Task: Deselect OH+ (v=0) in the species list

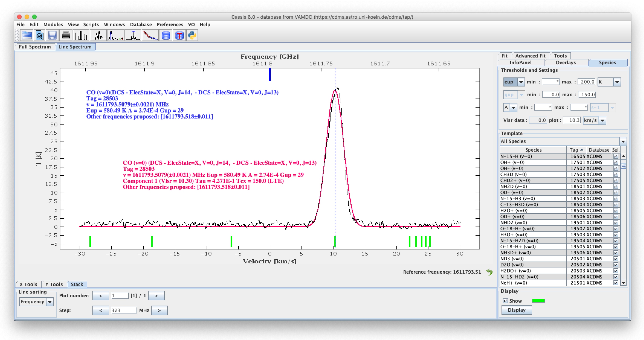Action: click(x=616, y=162)
